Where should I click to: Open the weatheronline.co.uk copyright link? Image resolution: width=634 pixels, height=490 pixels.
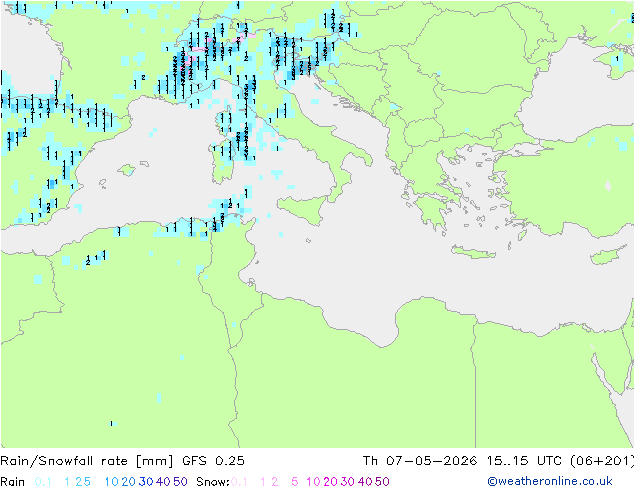tap(550, 481)
